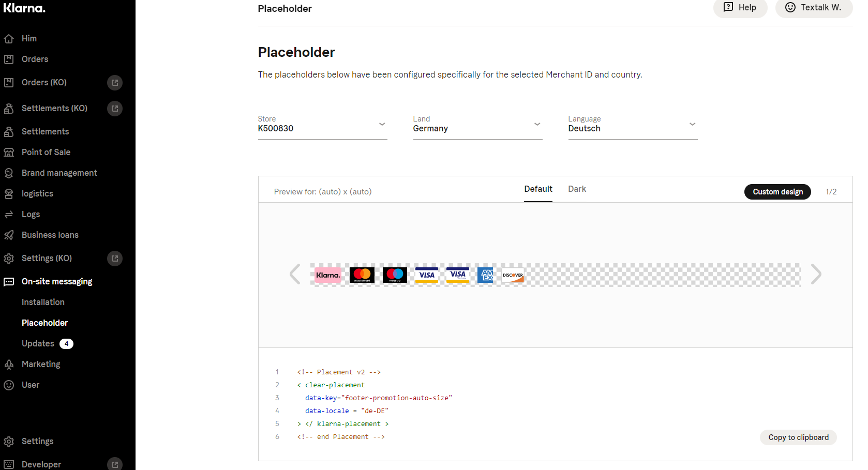The width and height of the screenshot is (868, 470).
Task: Click the Marketing bell icon in sidebar
Action: (x=9, y=365)
